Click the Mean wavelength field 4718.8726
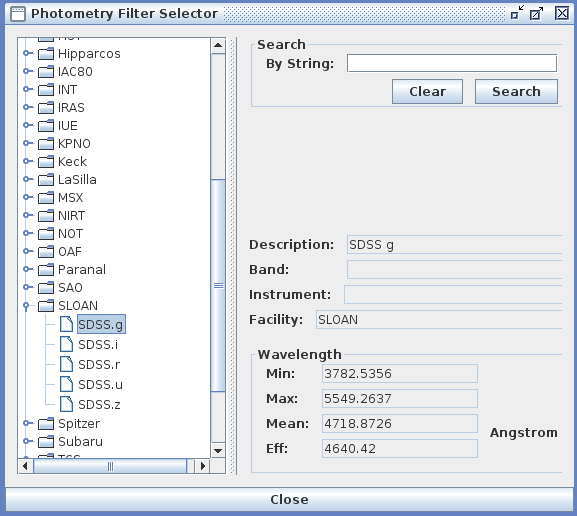577x516 pixels. 400,424
